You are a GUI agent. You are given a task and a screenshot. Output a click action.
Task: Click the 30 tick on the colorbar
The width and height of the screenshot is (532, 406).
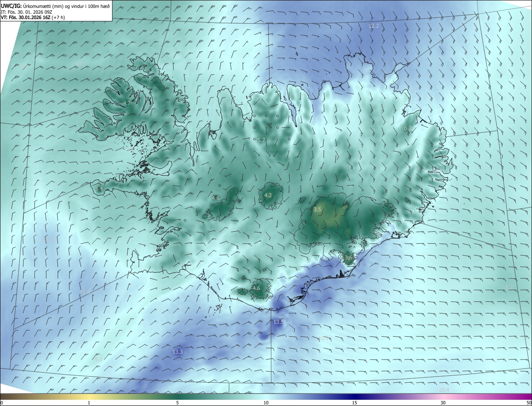(443, 403)
